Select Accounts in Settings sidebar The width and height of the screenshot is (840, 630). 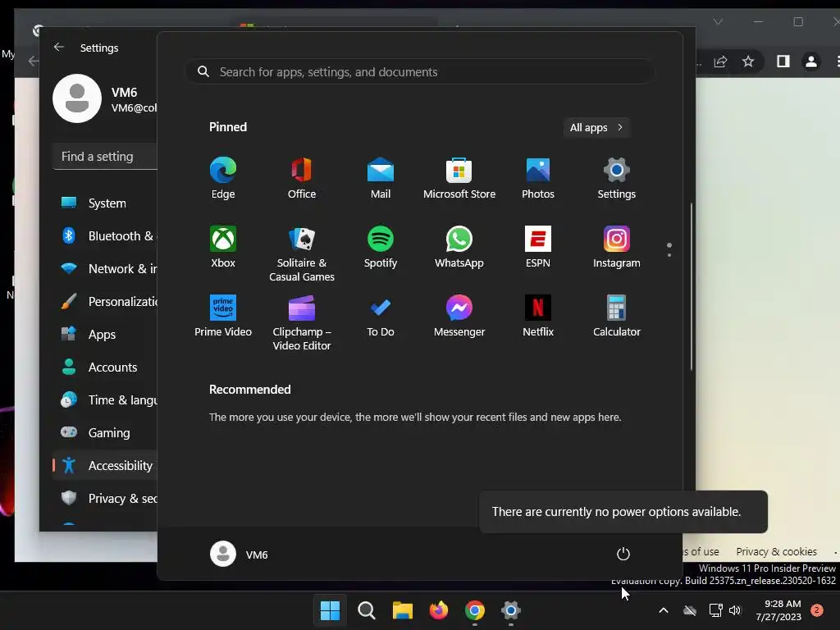coord(106,367)
